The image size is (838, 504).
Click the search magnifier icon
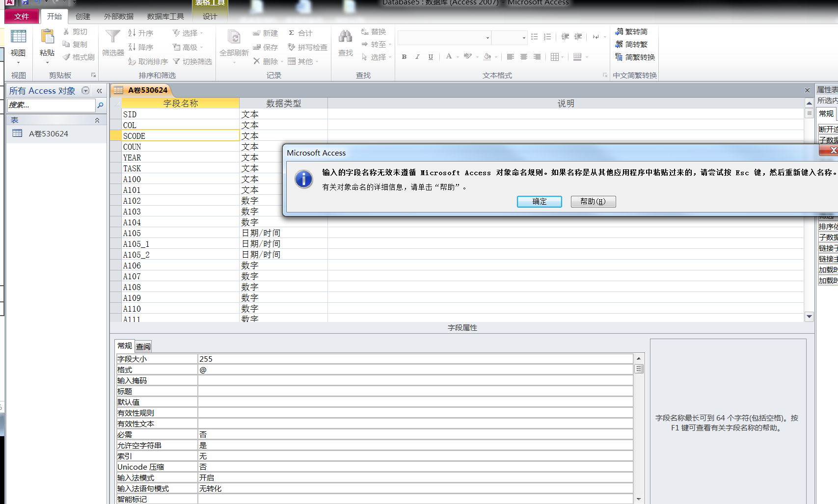coord(100,105)
